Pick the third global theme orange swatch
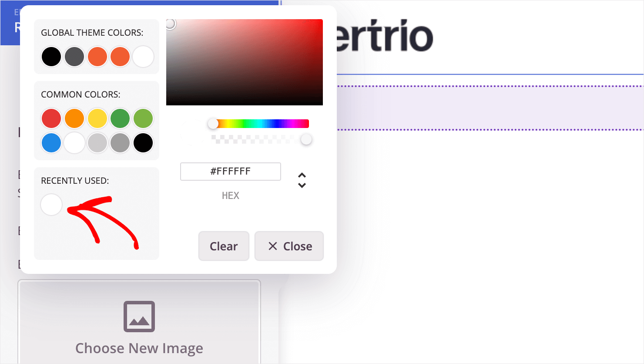The width and height of the screenshot is (644, 364). click(97, 57)
